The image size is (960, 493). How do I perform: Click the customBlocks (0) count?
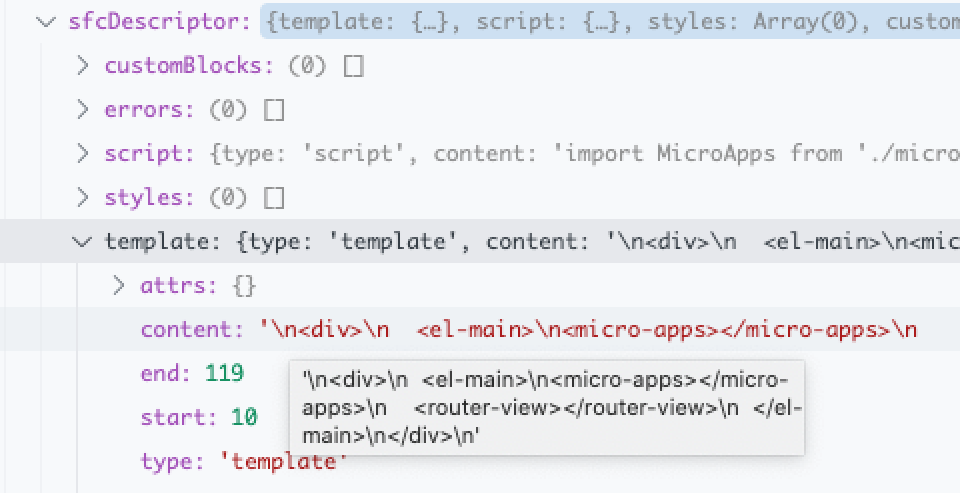308,66
